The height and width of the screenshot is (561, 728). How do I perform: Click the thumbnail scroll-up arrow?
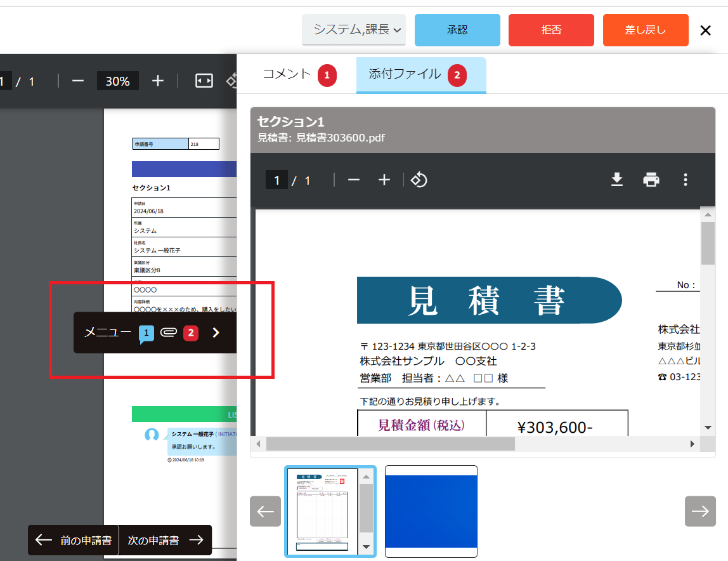click(367, 477)
